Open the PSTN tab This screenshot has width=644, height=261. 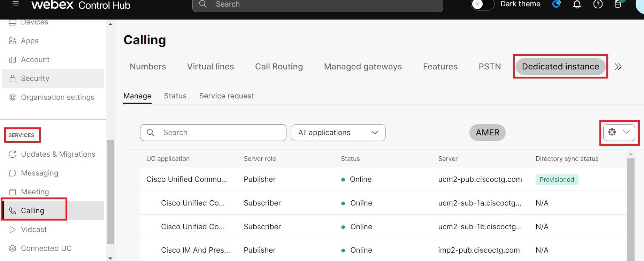pos(490,67)
